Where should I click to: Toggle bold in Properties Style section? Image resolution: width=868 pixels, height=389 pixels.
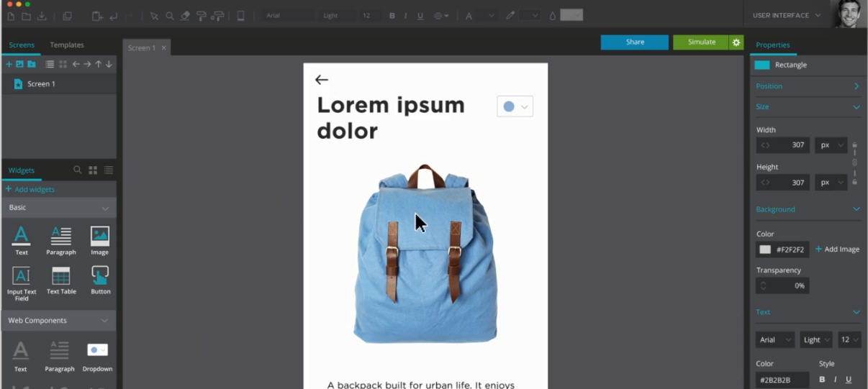[x=822, y=380]
